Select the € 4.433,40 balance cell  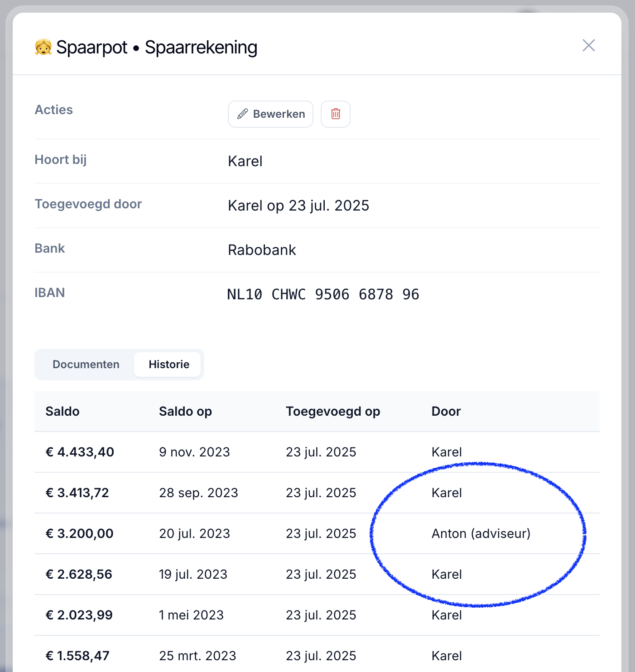(80, 452)
